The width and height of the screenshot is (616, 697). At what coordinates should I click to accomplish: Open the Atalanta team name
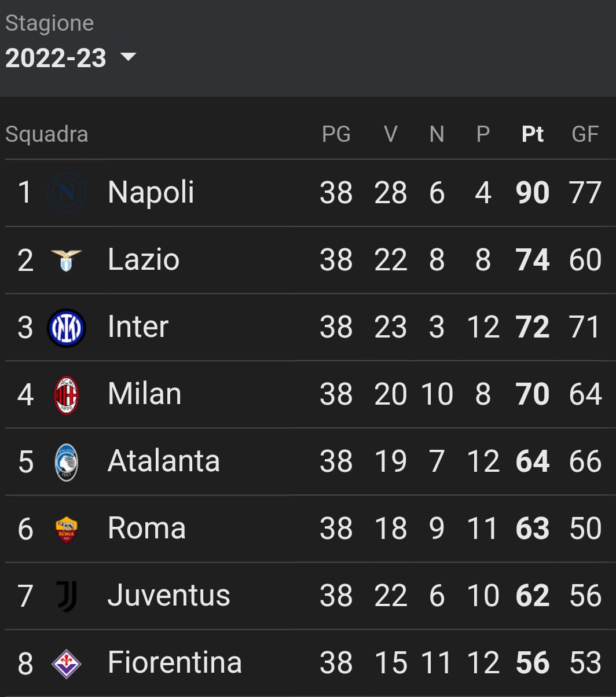[164, 461]
